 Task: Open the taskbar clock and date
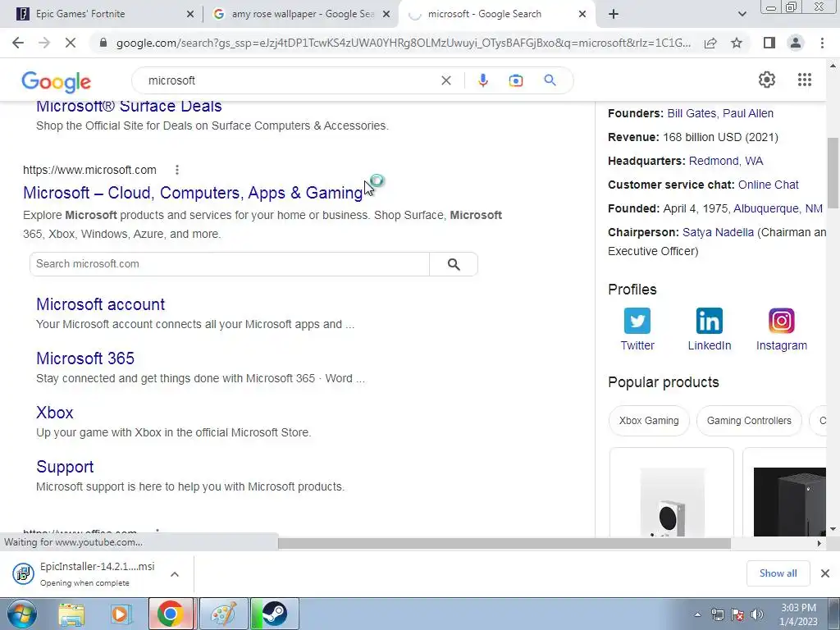click(x=799, y=614)
